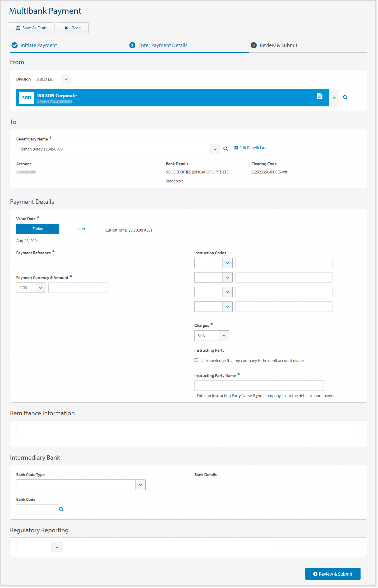Search bank codes with the magnifier icon

(x=61, y=509)
